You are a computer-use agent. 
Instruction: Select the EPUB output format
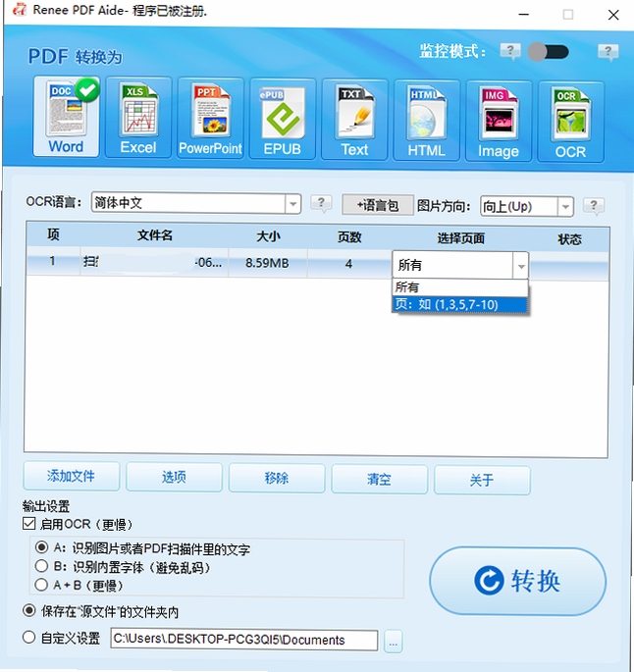pyautogui.click(x=283, y=119)
